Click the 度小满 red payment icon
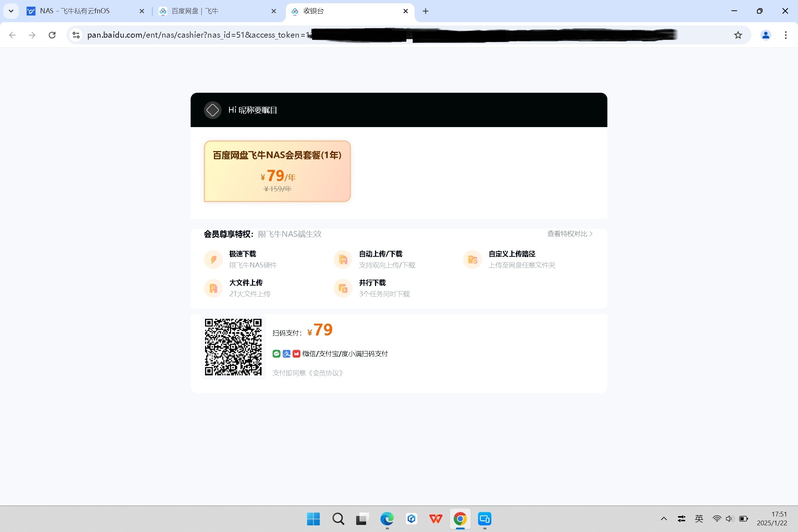 (296, 354)
